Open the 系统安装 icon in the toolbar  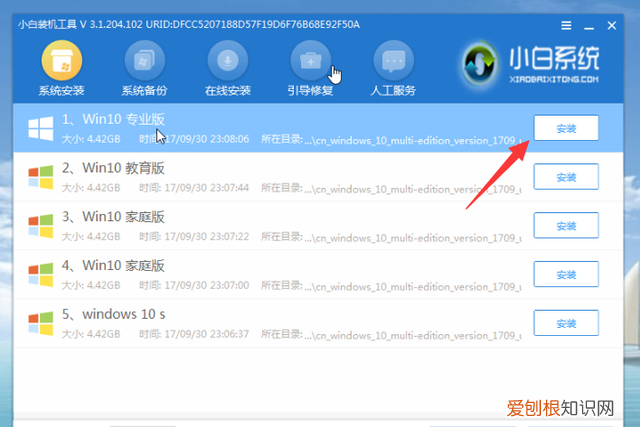coord(62,60)
